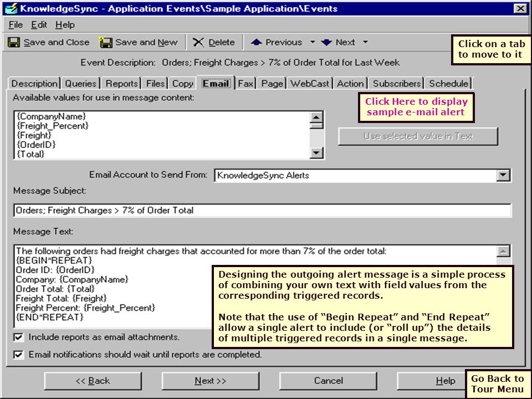The width and height of the screenshot is (532, 399).
Task: Switch to the Schedule tab
Action: click(448, 84)
